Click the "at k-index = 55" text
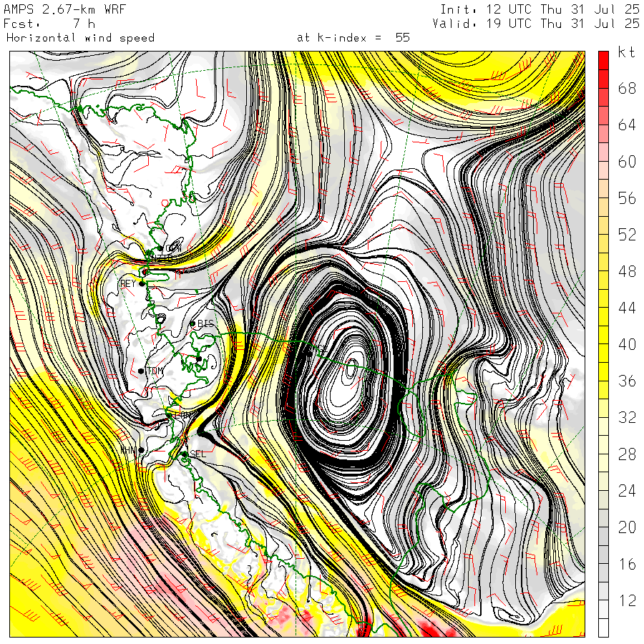The height and width of the screenshot is (644, 644). pyautogui.click(x=353, y=38)
